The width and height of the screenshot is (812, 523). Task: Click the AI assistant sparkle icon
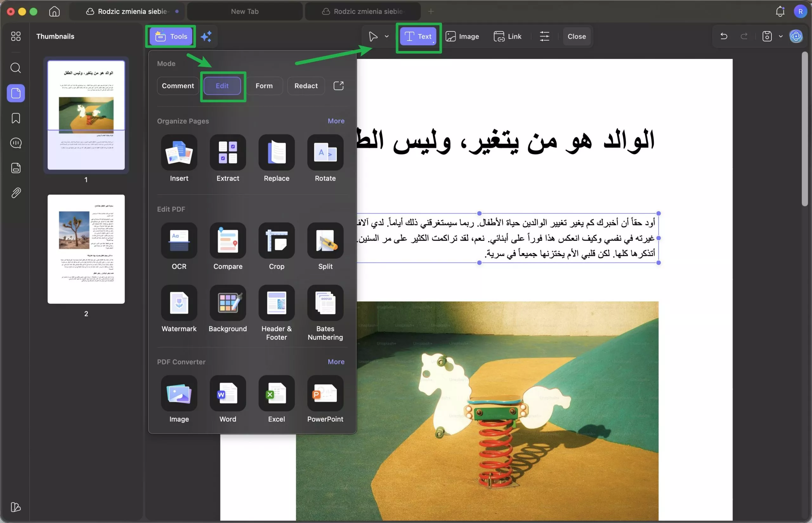pyautogui.click(x=206, y=36)
